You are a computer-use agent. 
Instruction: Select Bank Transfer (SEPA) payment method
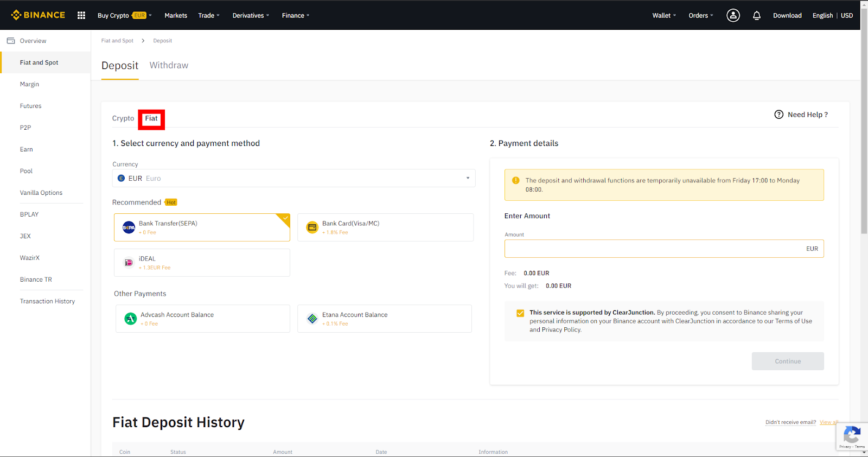(202, 227)
